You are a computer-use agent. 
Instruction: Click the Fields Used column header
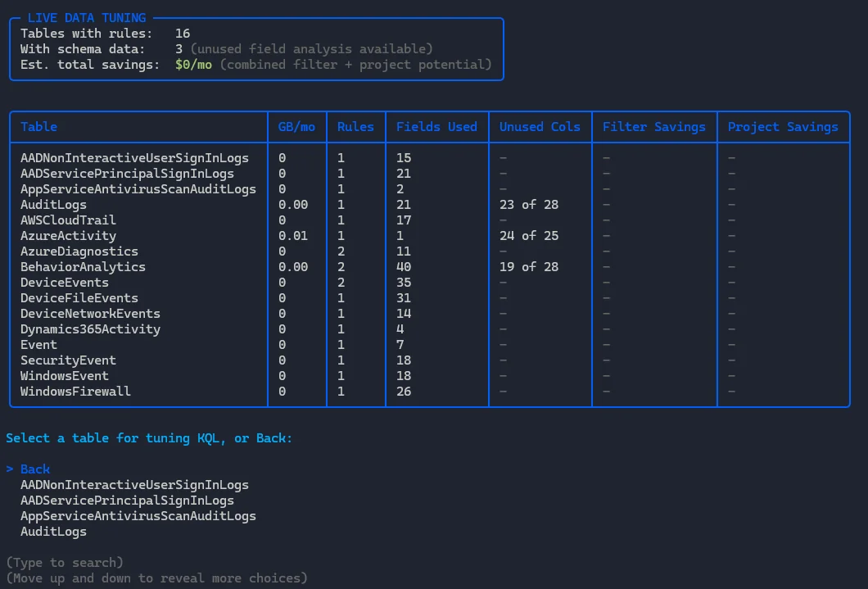436,127
